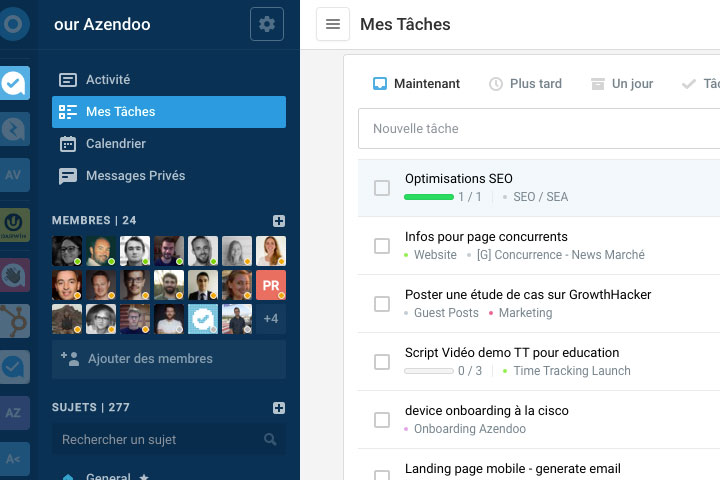Check the Infos pour page concurrents checkbox
Viewport: 720px width, 480px height.
382,246
